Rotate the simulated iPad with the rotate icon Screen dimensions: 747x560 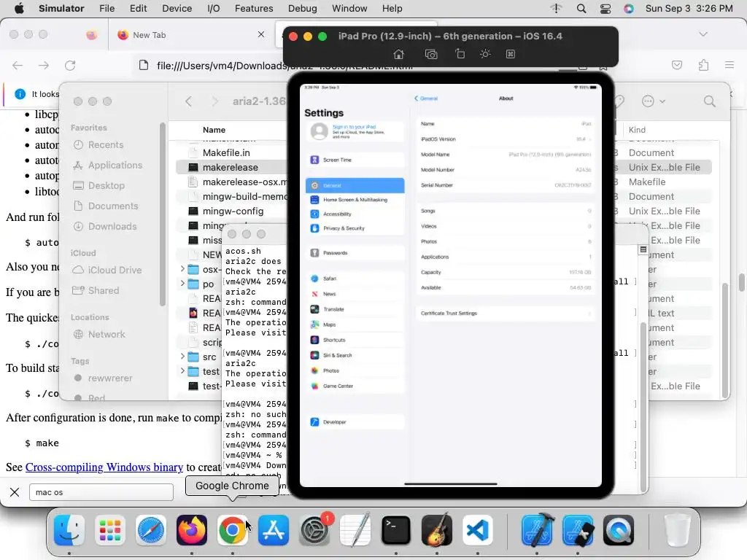[x=460, y=54]
